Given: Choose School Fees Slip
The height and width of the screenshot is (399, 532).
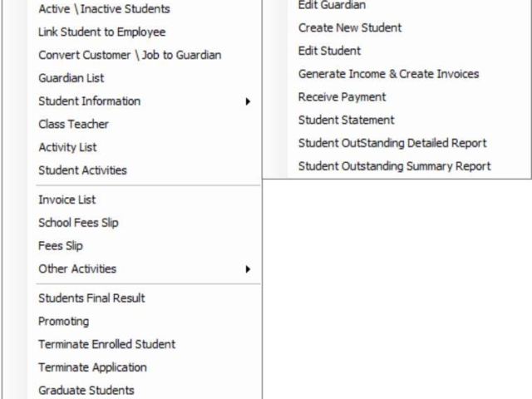Looking at the screenshot, I should [x=78, y=223].
